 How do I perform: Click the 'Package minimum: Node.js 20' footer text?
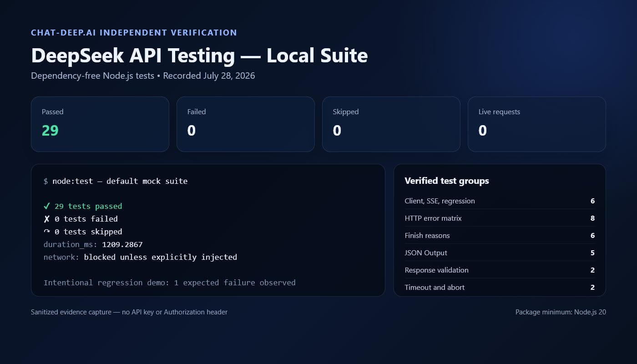(561, 312)
